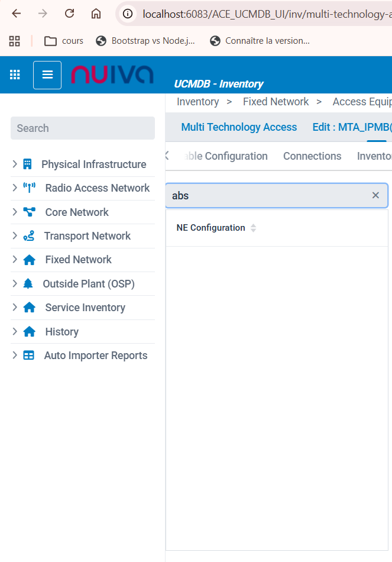Expand the Service Inventory chevron
The image size is (392, 562).
coord(15,308)
